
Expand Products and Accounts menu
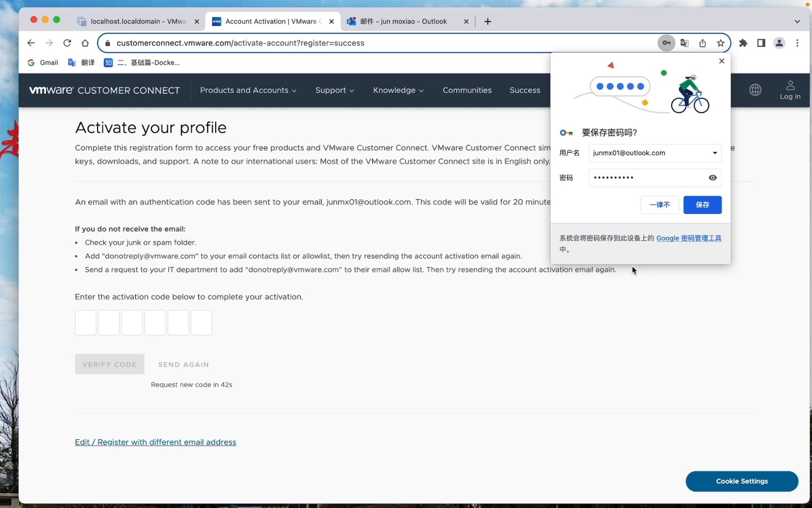click(x=248, y=90)
